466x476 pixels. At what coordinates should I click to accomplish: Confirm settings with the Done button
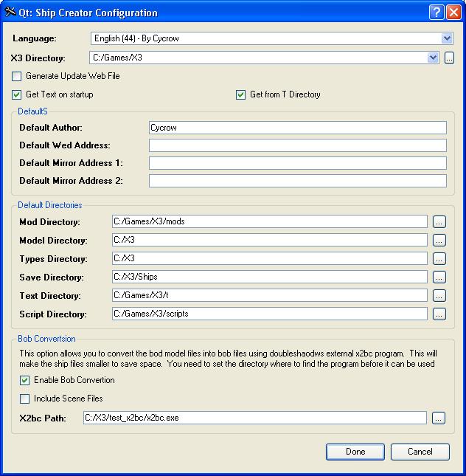[x=355, y=452]
